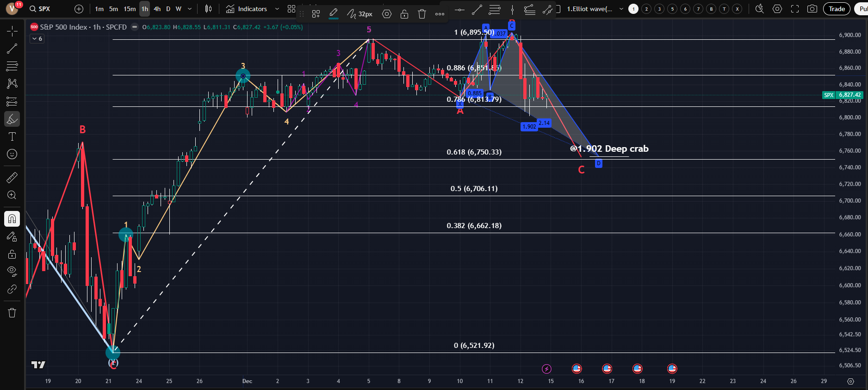The width and height of the screenshot is (868, 390).
Task: Open the Elliot wave layout dropdown
Action: point(621,9)
